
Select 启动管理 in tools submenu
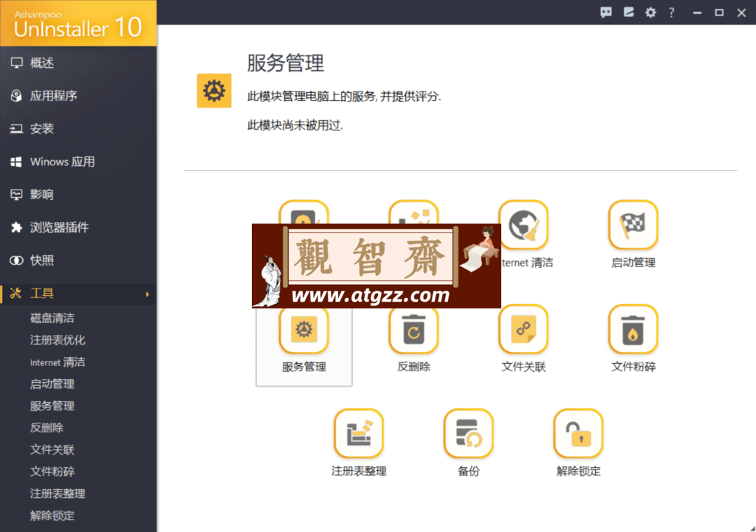(52, 384)
